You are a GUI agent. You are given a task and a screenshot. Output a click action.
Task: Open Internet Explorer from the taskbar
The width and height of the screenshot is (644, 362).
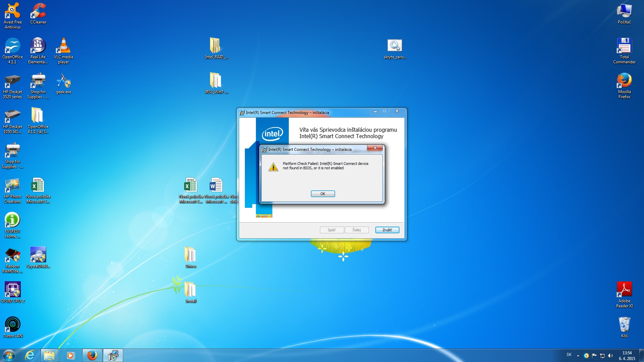[30, 355]
